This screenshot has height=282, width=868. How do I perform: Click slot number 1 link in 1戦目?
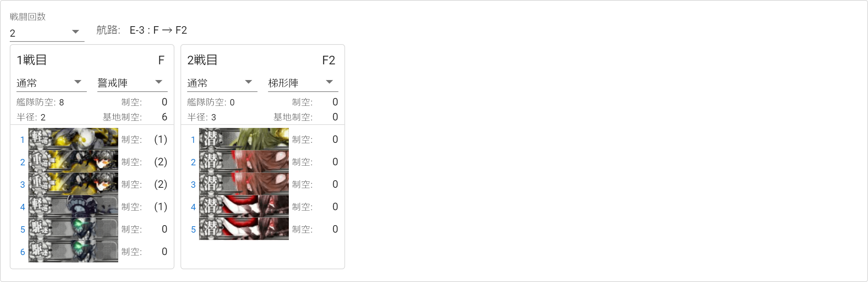click(22, 140)
